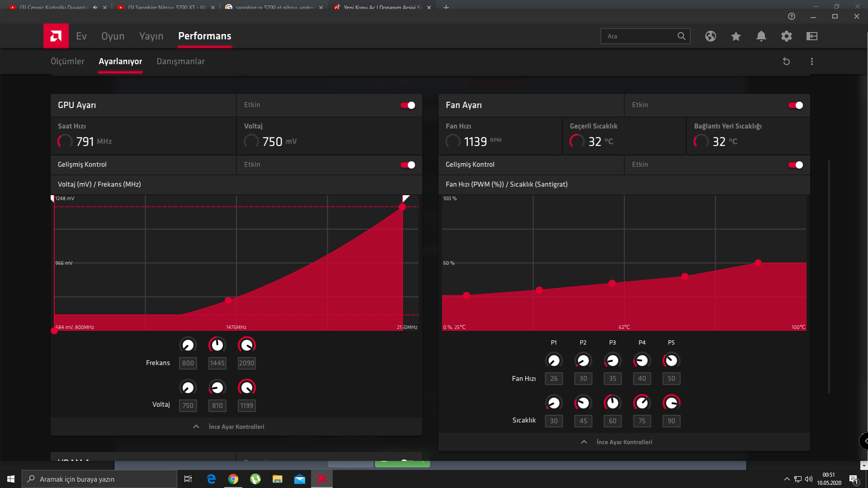Click the 2090 MHz frequency knob
The width and height of the screenshot is (868, 488).
[247, 345]
